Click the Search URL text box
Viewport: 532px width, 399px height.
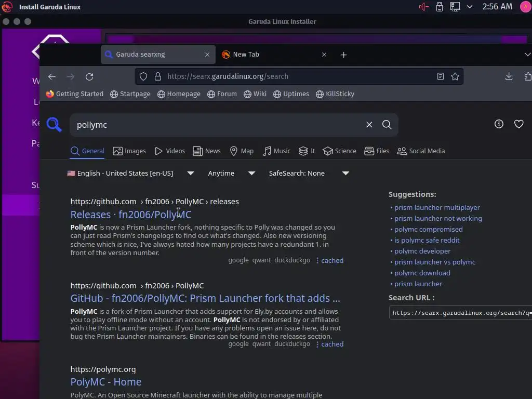tap(460, 313)
